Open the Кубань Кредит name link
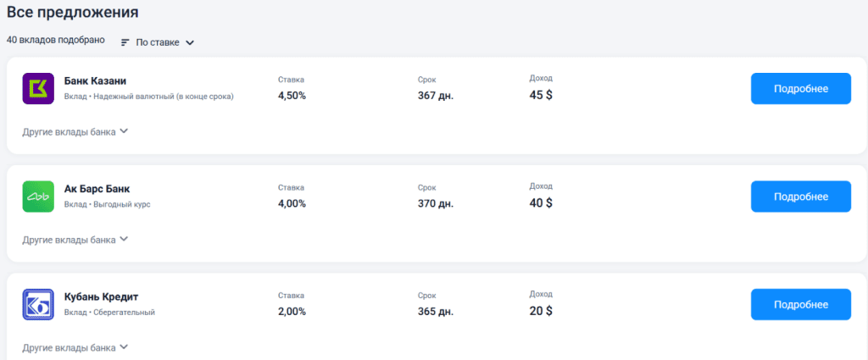The image size is (868, 360). (x=101, y=296)
